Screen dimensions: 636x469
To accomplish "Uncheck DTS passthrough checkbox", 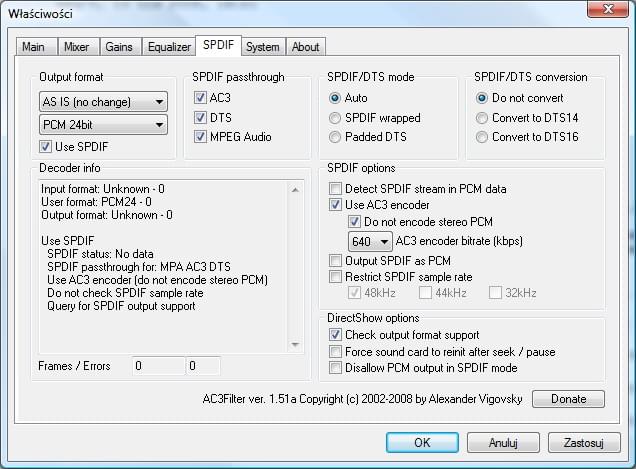I will coord(201,118).
